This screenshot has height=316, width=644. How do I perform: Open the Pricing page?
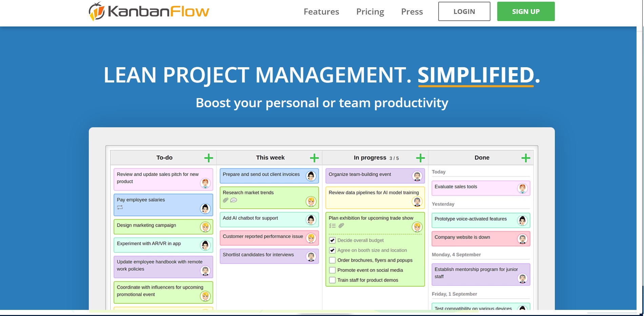point(370,11)
